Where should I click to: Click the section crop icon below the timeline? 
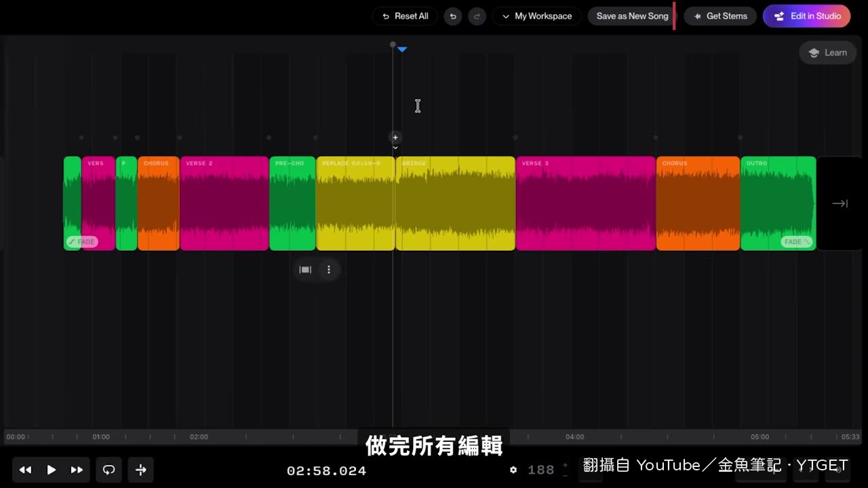(x=306, y=270)
